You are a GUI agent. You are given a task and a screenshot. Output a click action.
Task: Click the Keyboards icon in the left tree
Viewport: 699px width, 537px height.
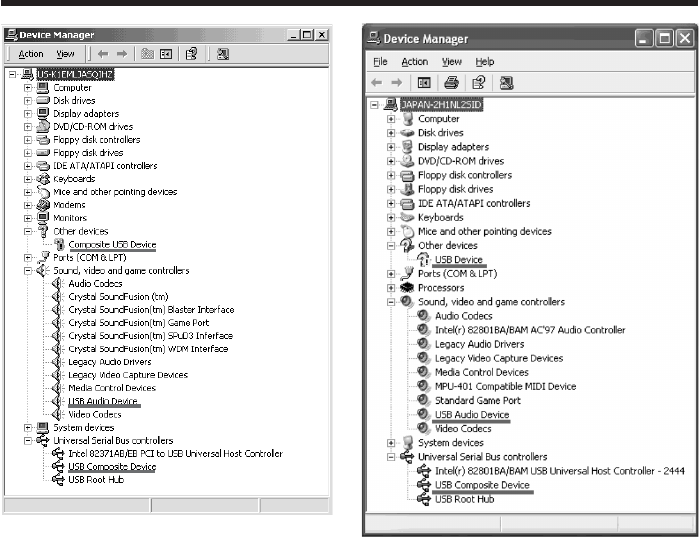pos(43,179)
